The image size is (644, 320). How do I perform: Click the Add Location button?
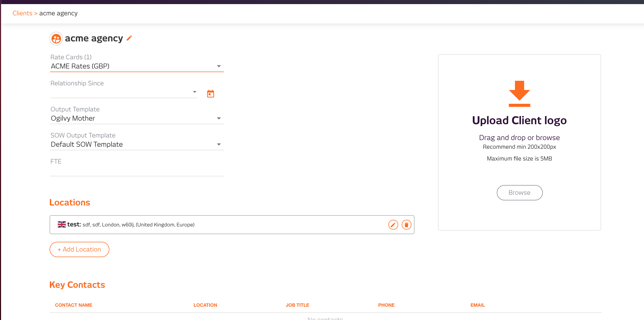point(79,249)
